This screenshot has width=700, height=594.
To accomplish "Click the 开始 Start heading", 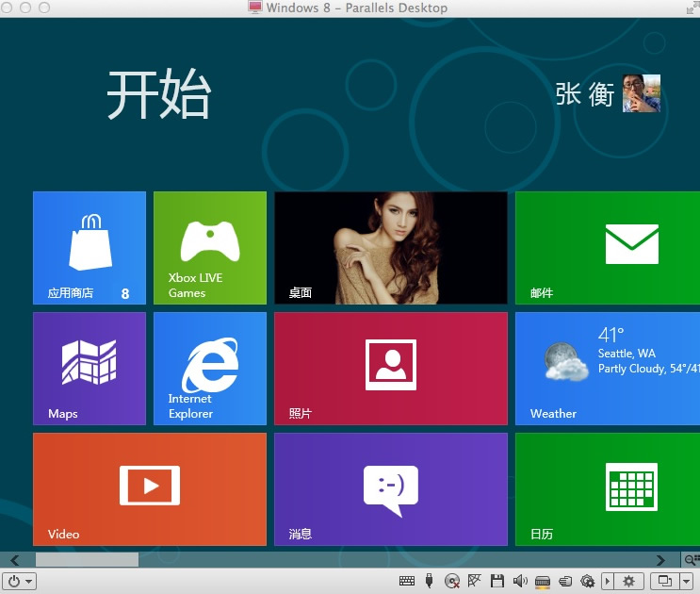I will click(158, 94).
